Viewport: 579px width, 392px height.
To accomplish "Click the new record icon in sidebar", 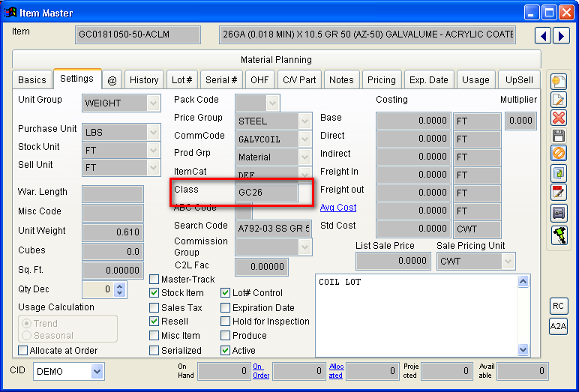I will click(558, 81).
